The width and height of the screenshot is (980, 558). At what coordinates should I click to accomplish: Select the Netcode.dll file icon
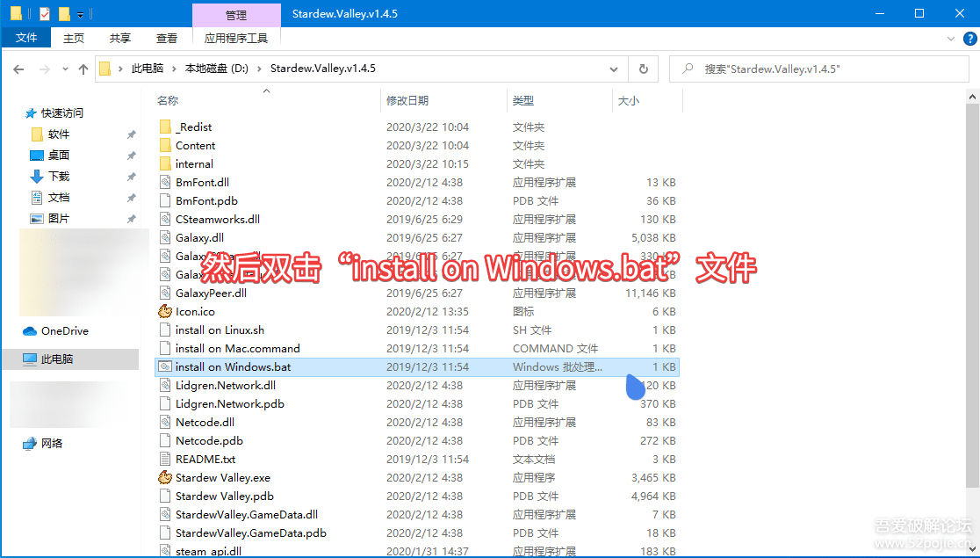tap(165, 423)
